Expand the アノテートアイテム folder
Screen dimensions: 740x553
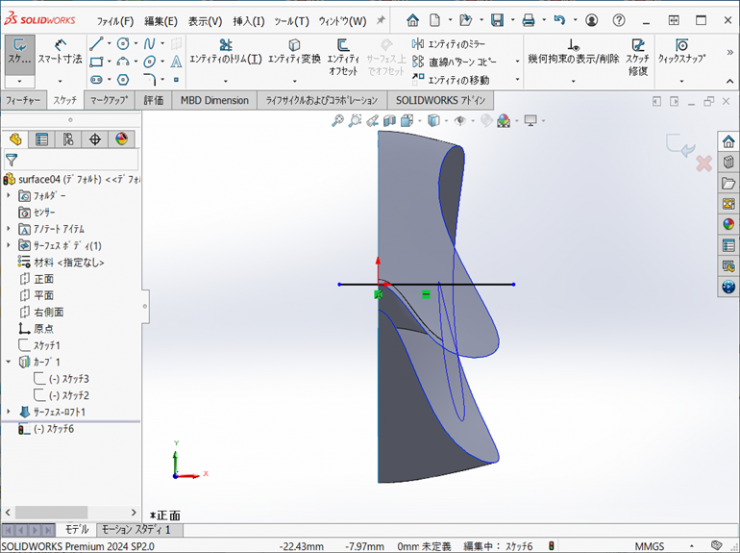point(9,229)
